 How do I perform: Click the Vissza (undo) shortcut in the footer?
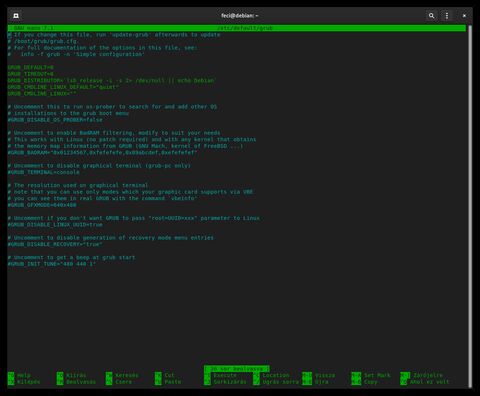(318, 375)
